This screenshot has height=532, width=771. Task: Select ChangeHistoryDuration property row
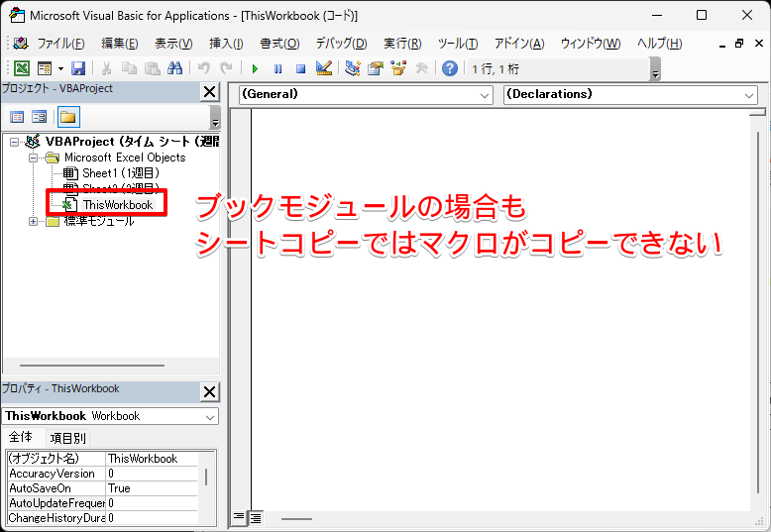click(x=102, y=518)
